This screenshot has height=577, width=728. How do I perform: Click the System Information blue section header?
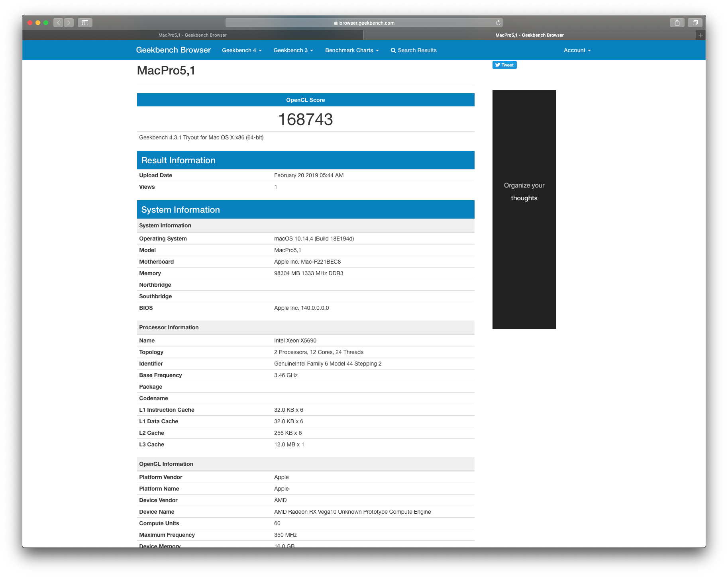pyautogui.click(x=306, y=209)
